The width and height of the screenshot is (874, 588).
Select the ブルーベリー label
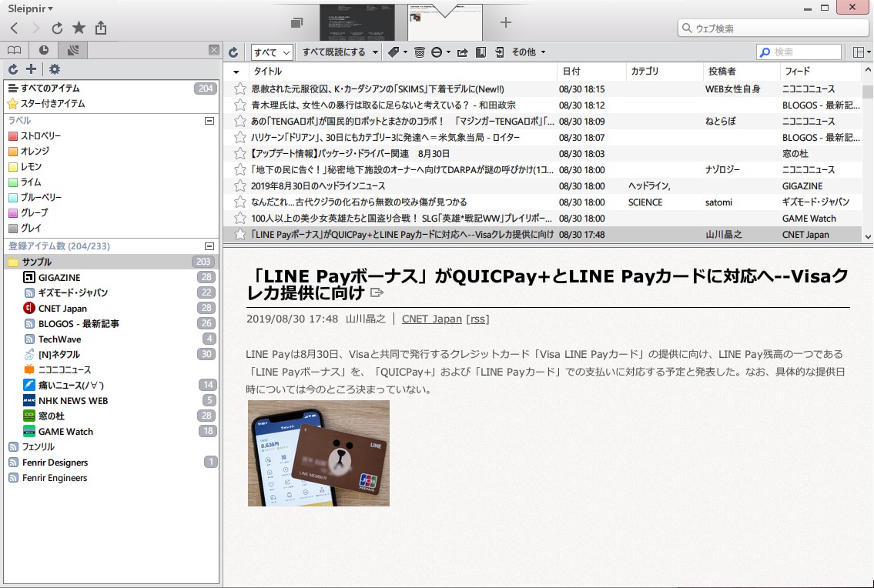tap(112, 197)
